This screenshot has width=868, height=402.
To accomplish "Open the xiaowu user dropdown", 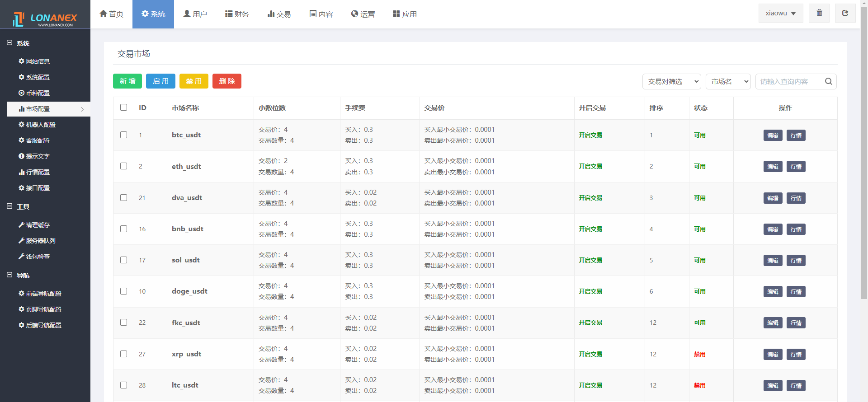I will tap(780, 13).
